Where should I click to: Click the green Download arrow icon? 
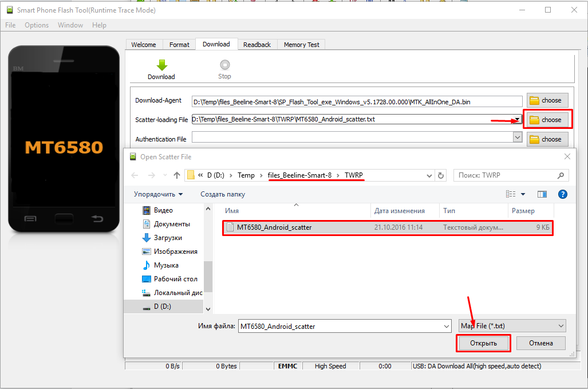pos(161,65)
